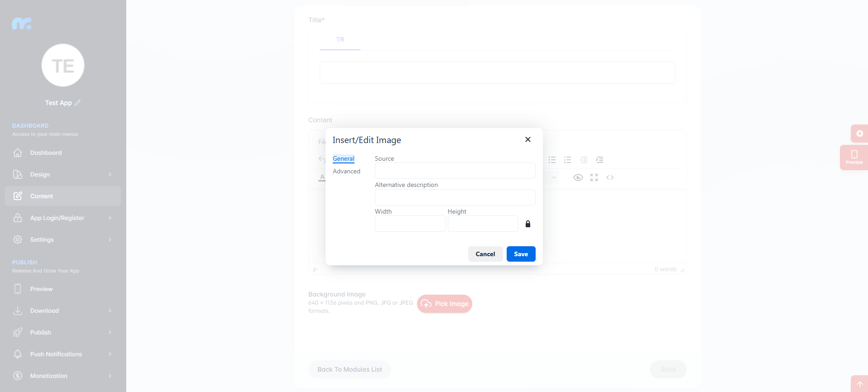
Task: Open the source code view
Action: [x=610, y=177]
